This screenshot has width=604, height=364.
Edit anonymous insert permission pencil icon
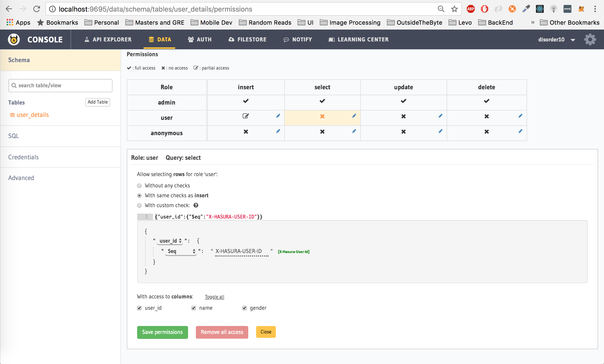click(x=278, y=131)
